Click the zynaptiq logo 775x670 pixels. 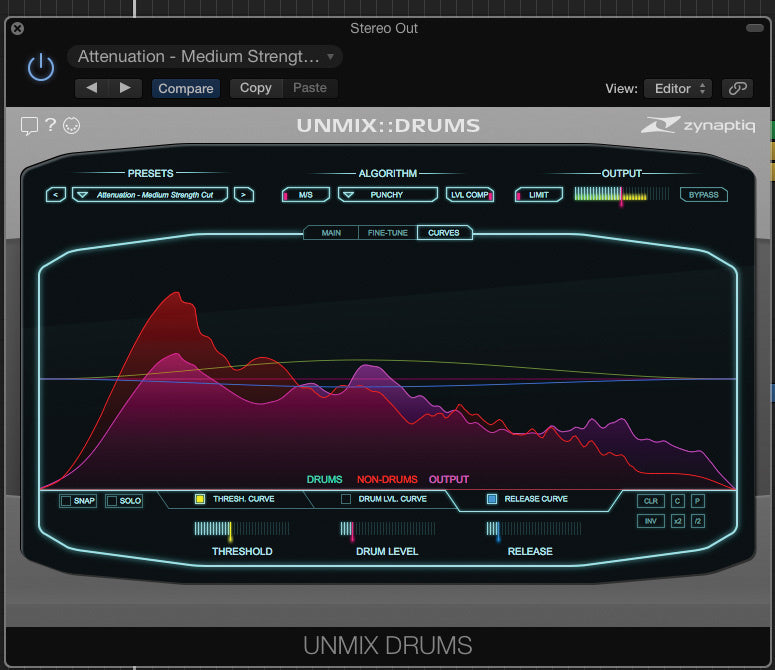698,125
